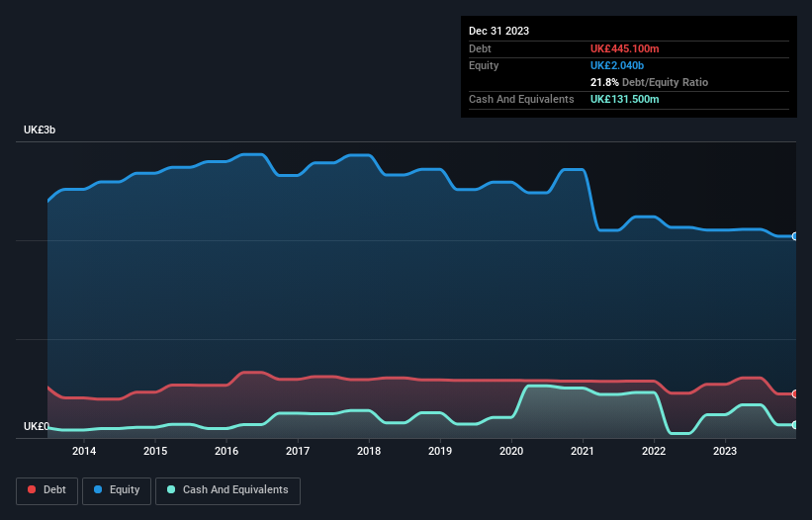Screen dimensions: 812x520
Task: Click the 21.8% Debt/Equity Ratio text
Action: pyautogui.click(x=649, y=82)
